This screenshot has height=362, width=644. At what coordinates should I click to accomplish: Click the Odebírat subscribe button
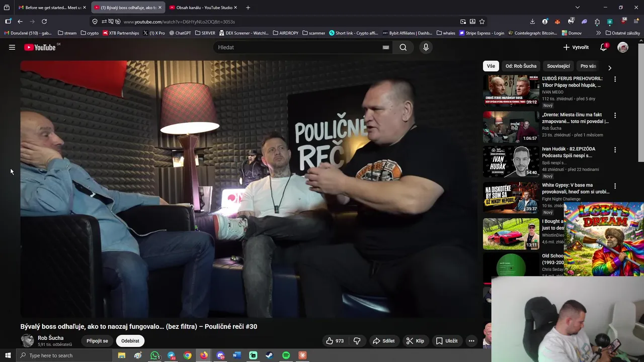point(130,341)
